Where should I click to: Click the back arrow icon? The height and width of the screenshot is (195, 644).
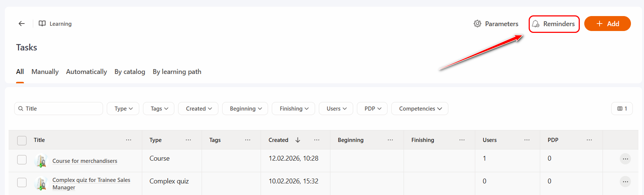click(x=22, y=24)
